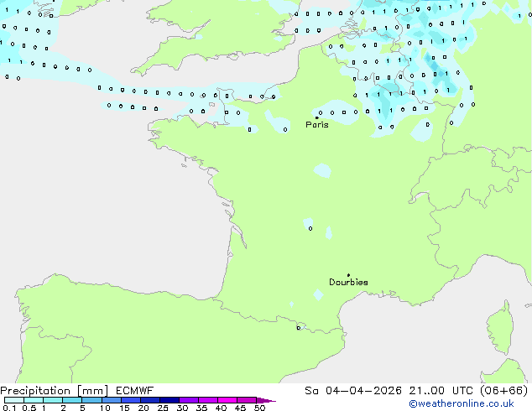The width and height of the screenshot is (532, 411).
Task: Click the '(06+66)' forecast run text
Action: tap(504, 391)
